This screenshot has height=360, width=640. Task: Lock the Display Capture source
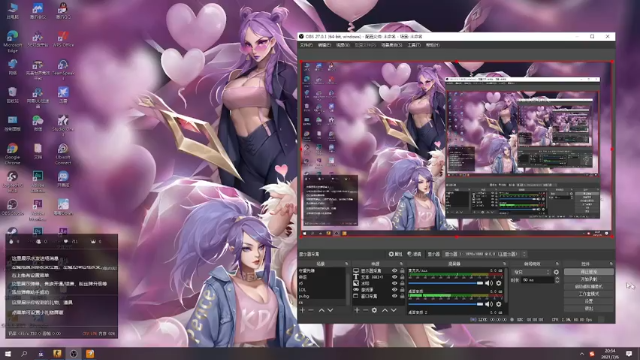(402, 271)
